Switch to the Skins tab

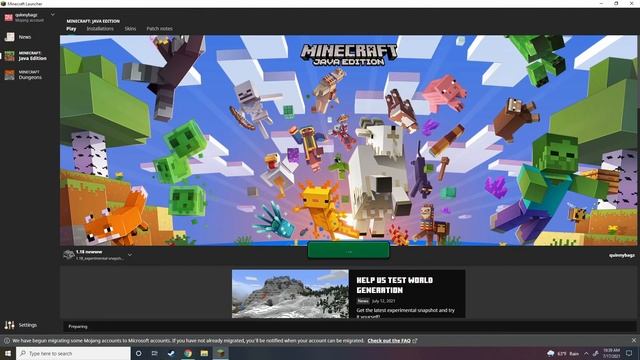click(x=130, y=29)
